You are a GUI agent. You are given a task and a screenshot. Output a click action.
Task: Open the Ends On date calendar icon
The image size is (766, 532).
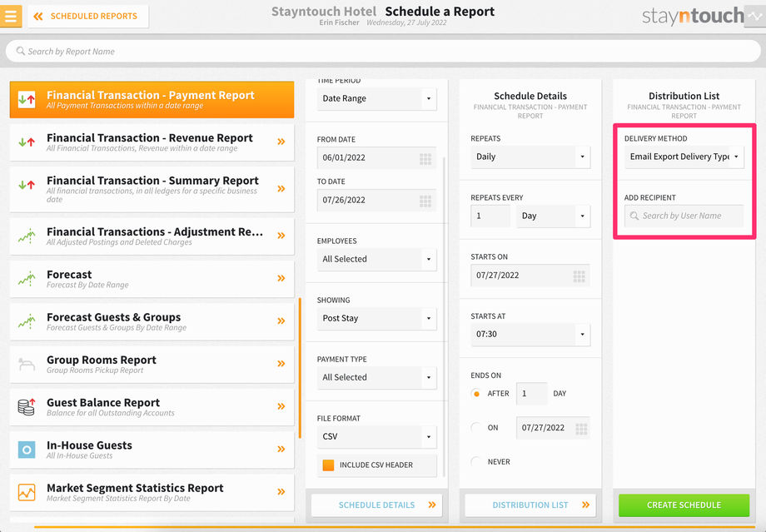pyautogui.click(x=581, y=429)
